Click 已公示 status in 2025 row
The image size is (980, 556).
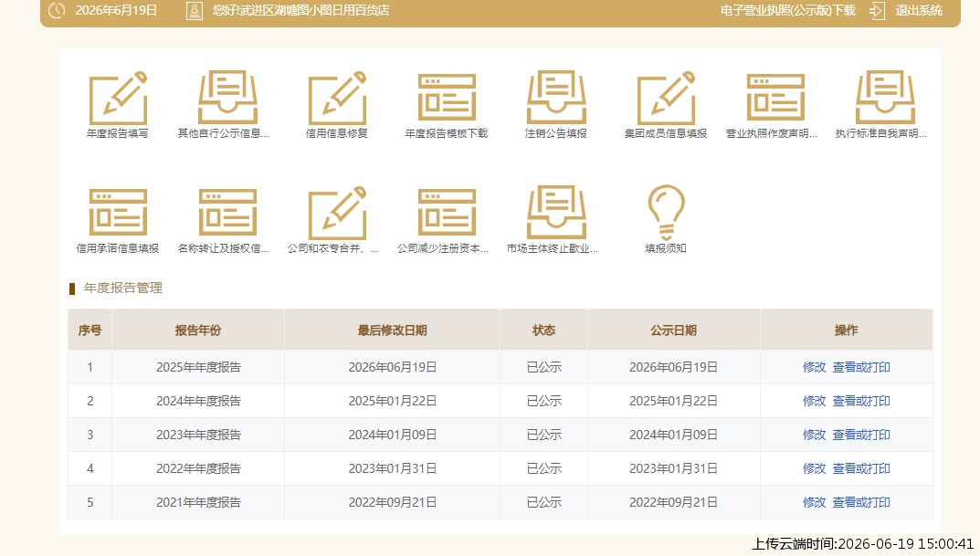coord(543,367)
